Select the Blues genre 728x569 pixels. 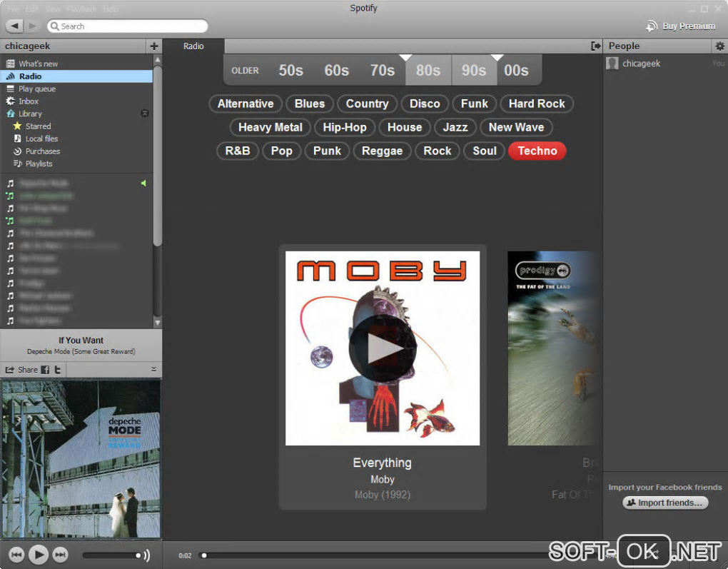coord(310,104)
